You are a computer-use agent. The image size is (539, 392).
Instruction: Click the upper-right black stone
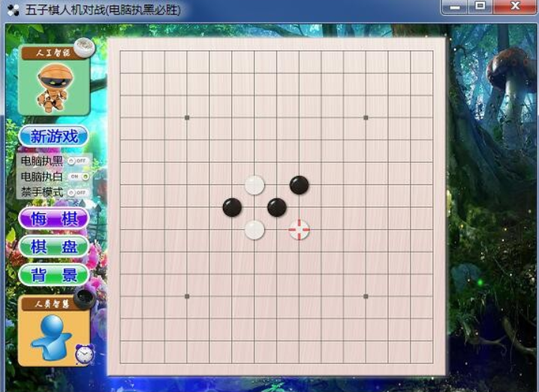pos(299,185)
